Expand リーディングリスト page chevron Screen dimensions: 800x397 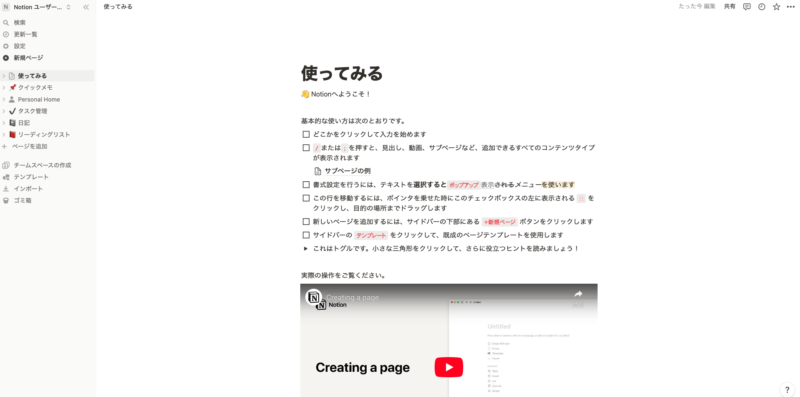point(4,134)
